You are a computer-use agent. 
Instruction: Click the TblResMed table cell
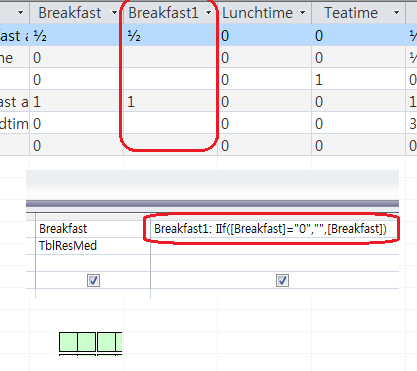coord(93,246)
